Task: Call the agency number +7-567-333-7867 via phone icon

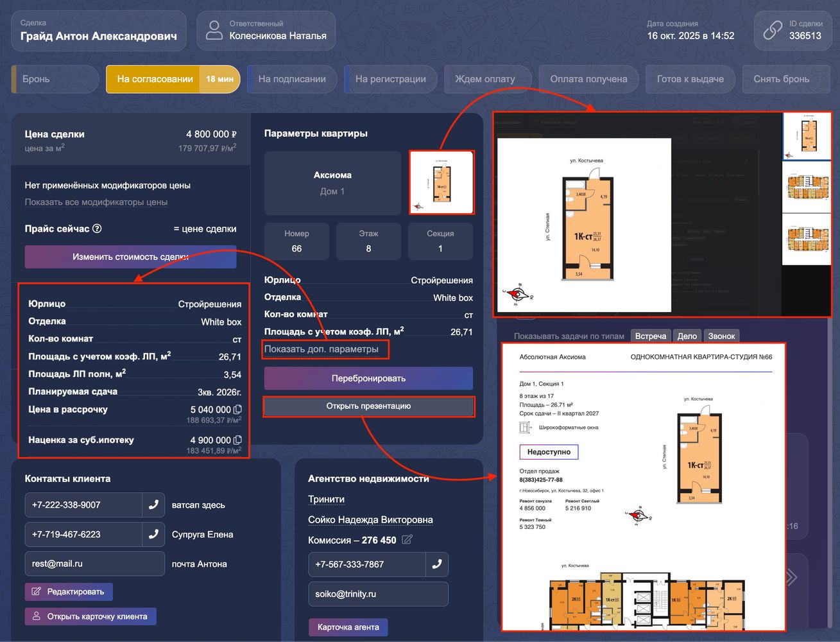Action: pos(437,564)
